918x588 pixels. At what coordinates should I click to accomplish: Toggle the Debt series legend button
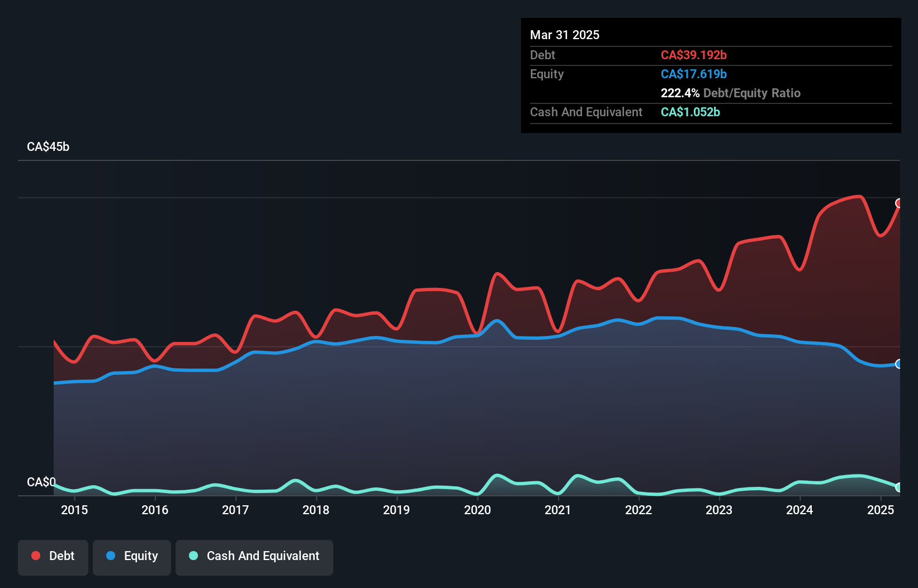click(x=53, y=557)
